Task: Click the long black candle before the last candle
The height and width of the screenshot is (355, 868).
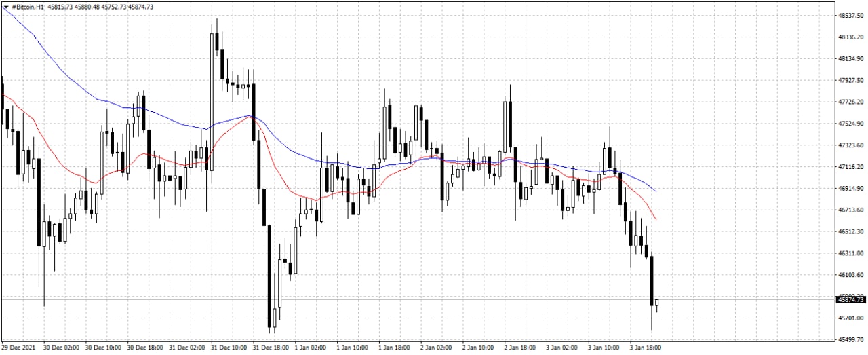Action: [652, 280]
